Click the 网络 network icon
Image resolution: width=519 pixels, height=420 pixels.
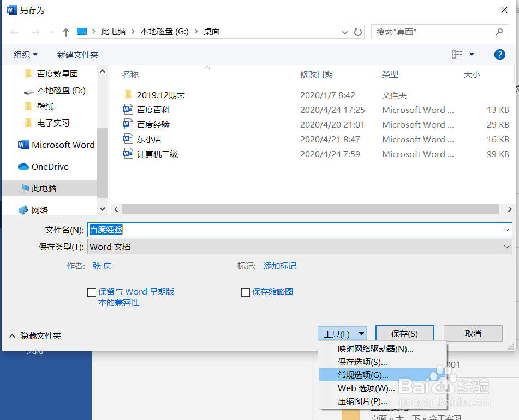tap(23, 210)
